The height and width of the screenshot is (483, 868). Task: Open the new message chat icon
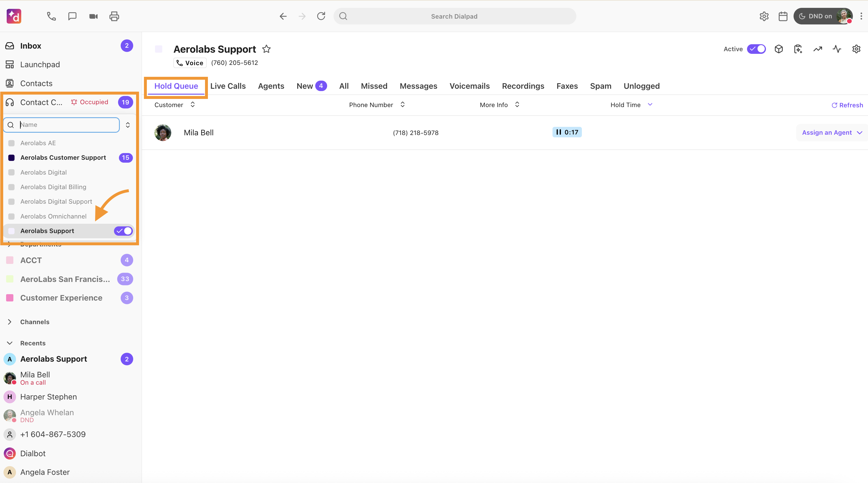(72, 16)
